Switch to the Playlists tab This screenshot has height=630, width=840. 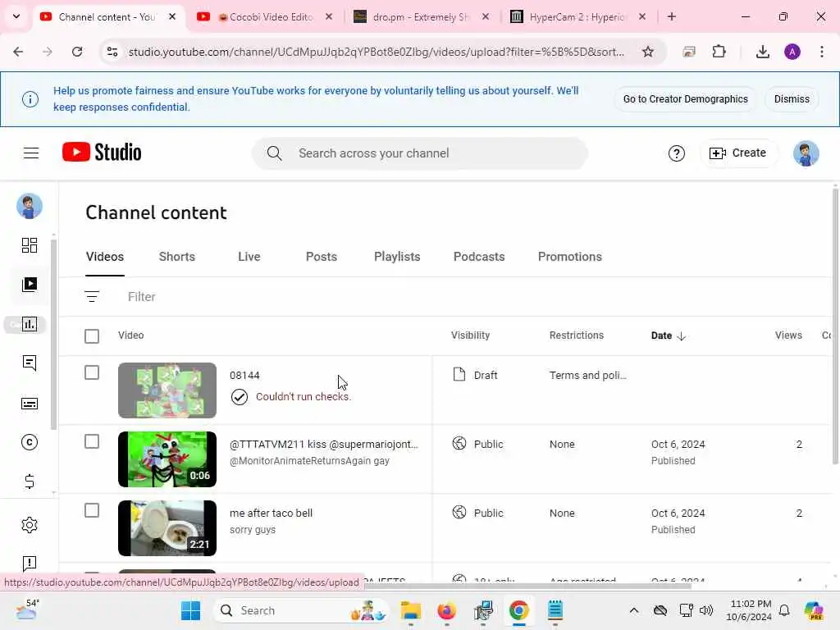[397, 257]
